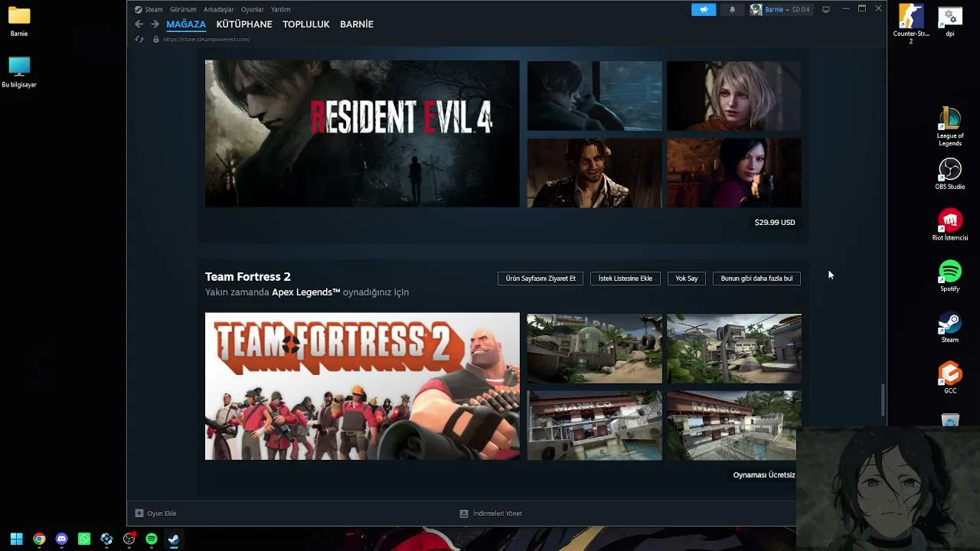980x551 pixels.
Task: Switch to the TOPLULUK tab
Action: 306,24
